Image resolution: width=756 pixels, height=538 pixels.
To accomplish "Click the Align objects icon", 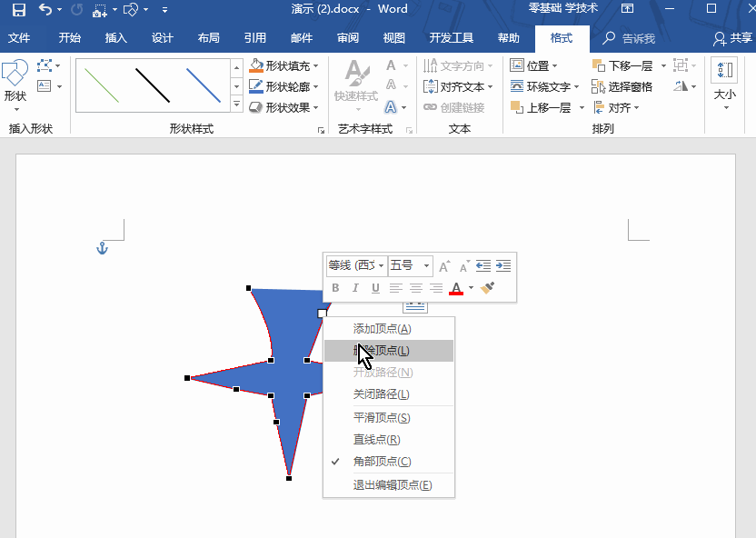I will (x=598, y=107).
